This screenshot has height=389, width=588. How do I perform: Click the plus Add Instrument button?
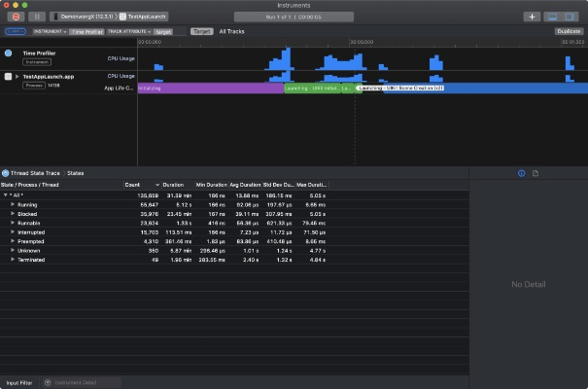[x=531, y=17]
